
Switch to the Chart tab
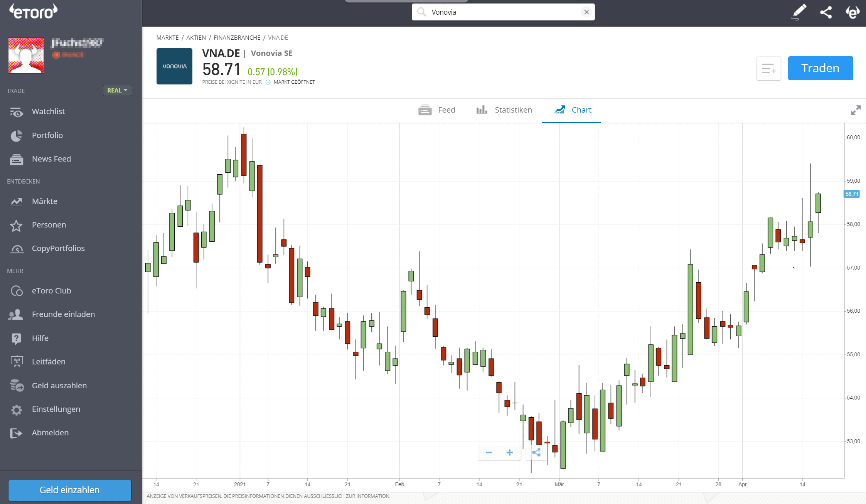coord(573,110)
